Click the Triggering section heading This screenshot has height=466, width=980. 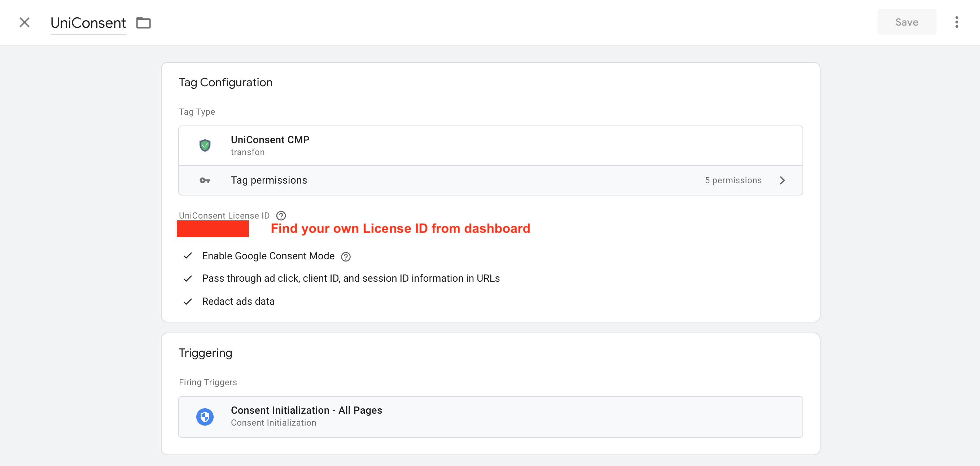205,353
